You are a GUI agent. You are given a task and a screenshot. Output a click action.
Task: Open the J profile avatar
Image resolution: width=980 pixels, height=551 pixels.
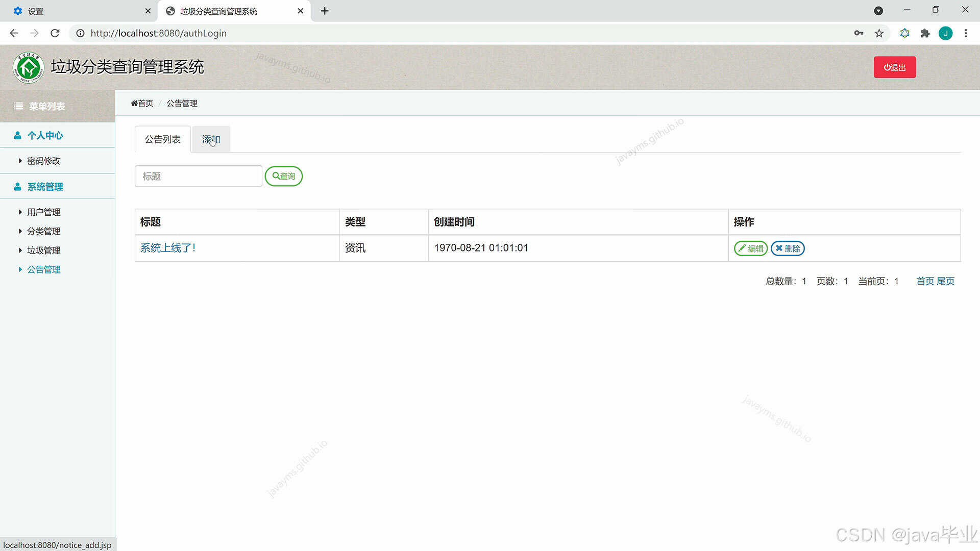click(x=945, y=33)
